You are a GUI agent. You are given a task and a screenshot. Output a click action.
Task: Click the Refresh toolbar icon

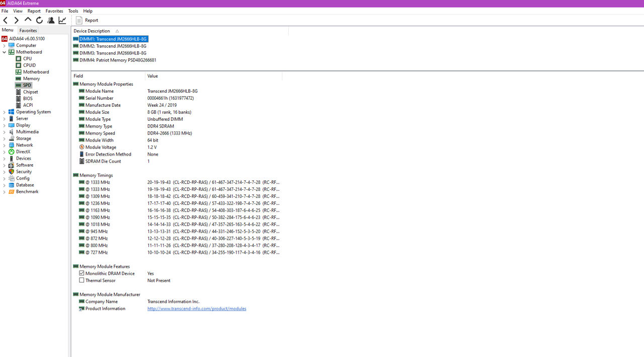point(39,20)
